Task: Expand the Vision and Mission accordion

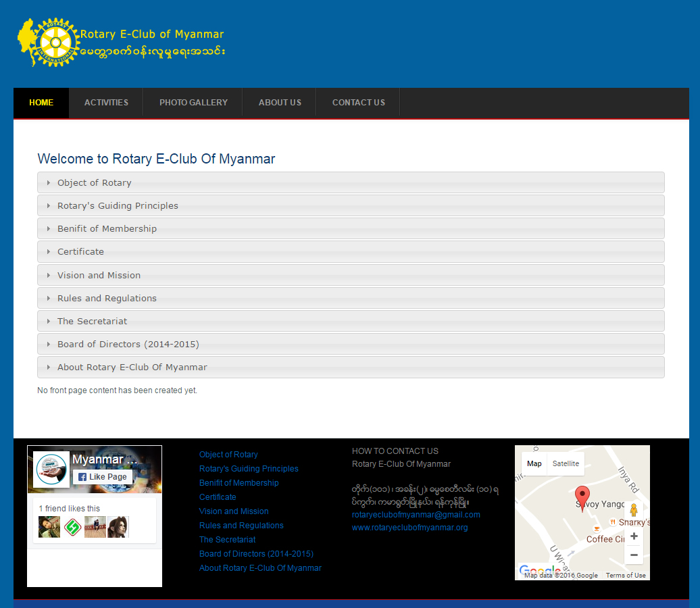Action: [99, 276]
